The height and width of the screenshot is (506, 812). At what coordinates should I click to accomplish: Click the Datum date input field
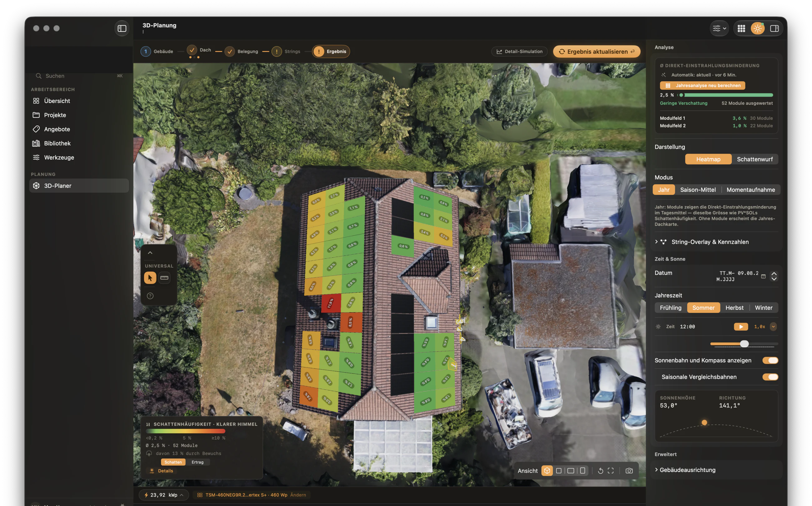(738, 276)
